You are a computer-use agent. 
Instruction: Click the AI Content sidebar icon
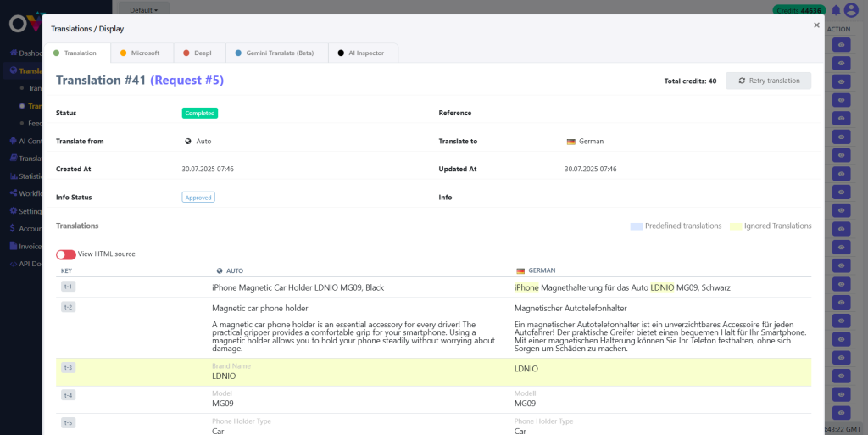[x=14, y=141]
